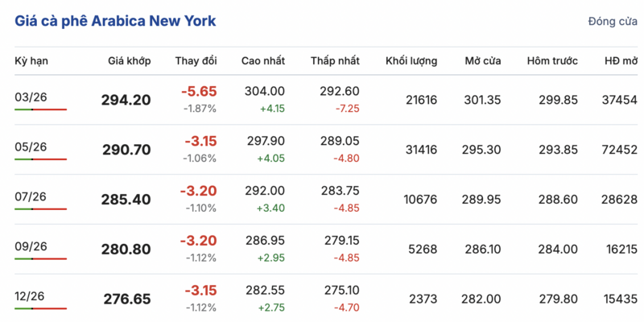Image resolution: width=644 pixels, height=322 pixels.
Task: Click the 'Giá cà phê Arabica New York' title
Action: point(115,21)
